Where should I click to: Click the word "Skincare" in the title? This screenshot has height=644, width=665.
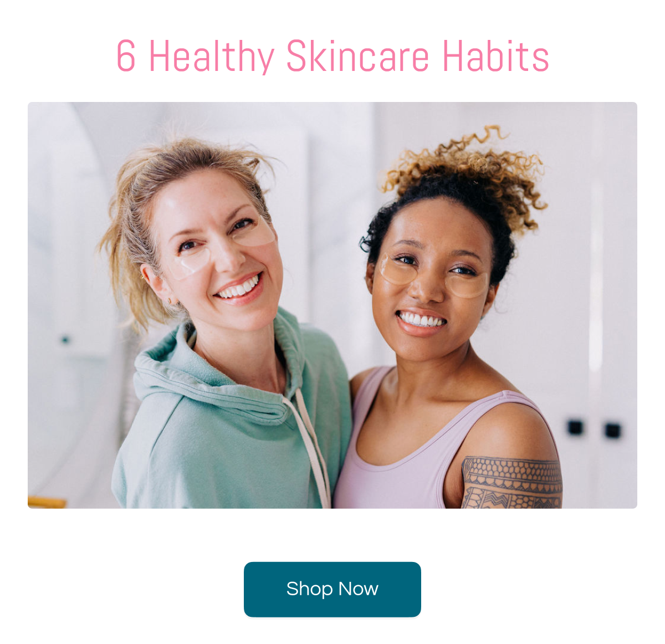coord(358,57)
